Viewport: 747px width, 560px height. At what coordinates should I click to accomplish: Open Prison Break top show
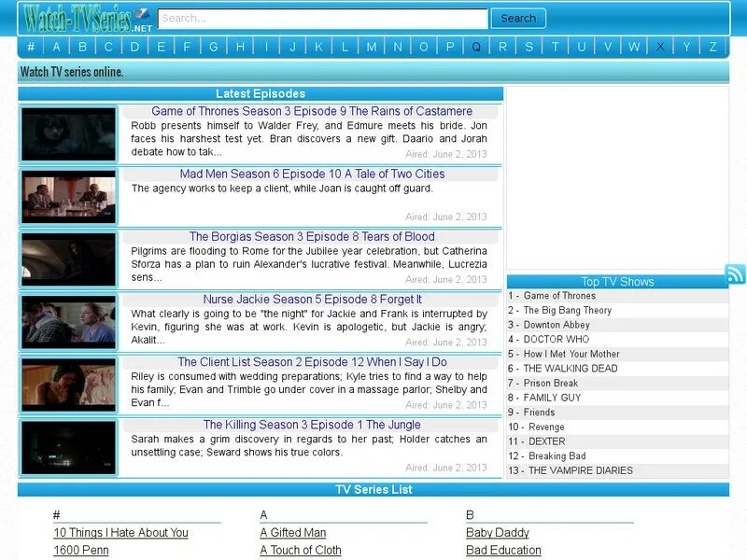(551, 384)
